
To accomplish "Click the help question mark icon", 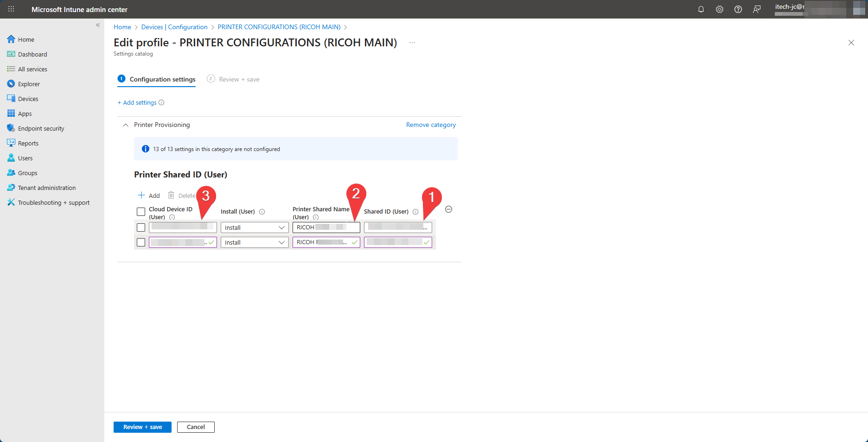I will pos(738,9).
